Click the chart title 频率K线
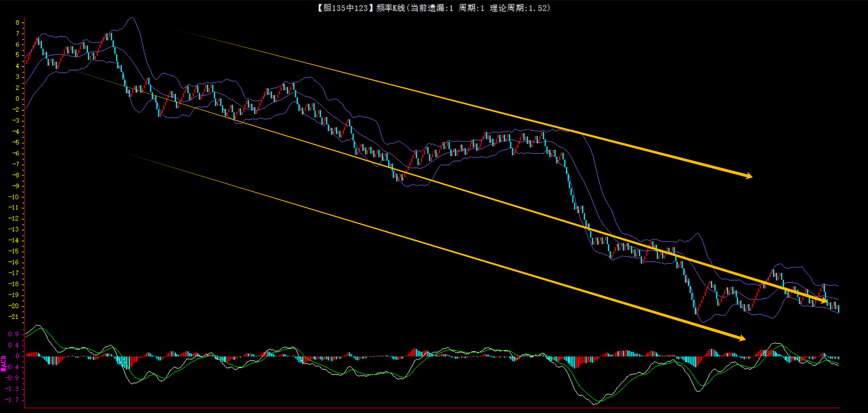Viewport: 868px width, 413px height. (390, 8)
